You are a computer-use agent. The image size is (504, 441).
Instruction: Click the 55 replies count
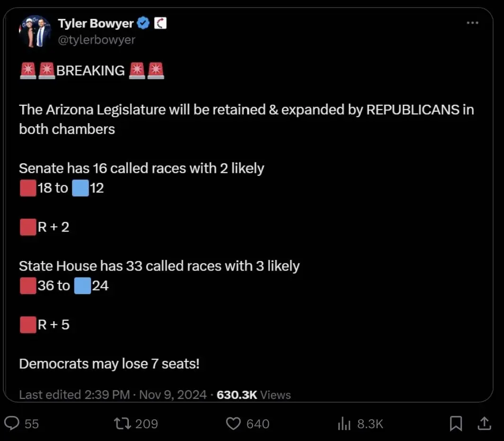pos(31,423)
